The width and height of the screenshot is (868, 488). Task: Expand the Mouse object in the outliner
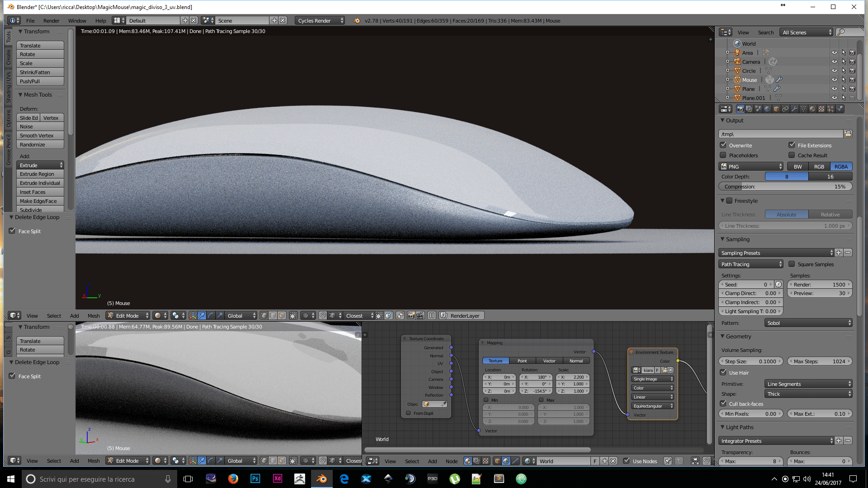[x=727, y=80]
